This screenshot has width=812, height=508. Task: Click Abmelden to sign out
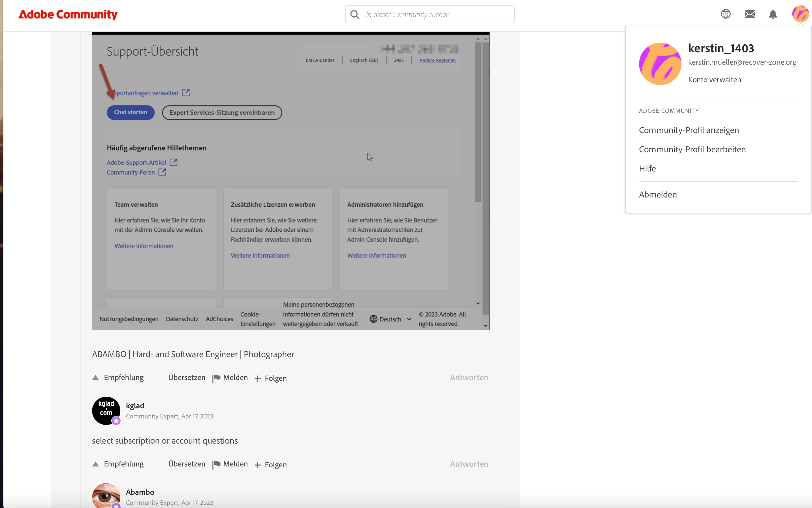[x=657, y=195]
